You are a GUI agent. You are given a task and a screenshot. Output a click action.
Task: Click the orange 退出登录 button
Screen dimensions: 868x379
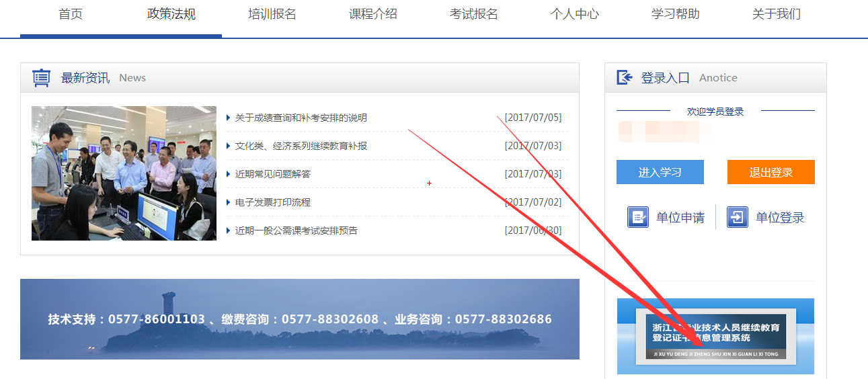771,172
